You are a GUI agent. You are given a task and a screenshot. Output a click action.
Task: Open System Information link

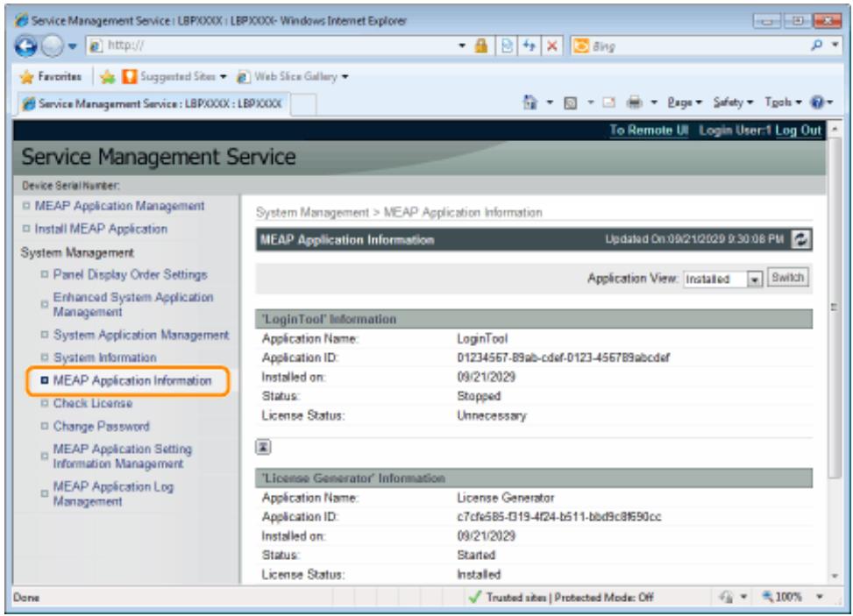[x=104, y=358]
